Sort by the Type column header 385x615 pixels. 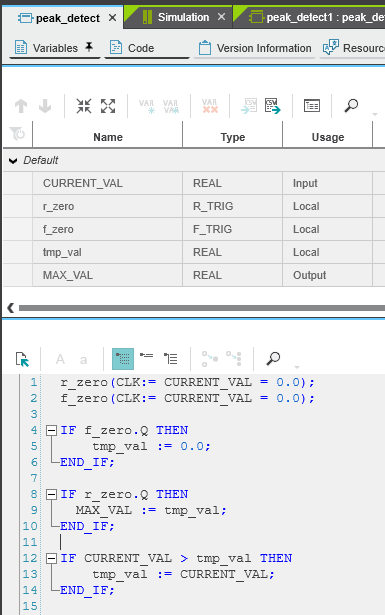pos(232,137)
